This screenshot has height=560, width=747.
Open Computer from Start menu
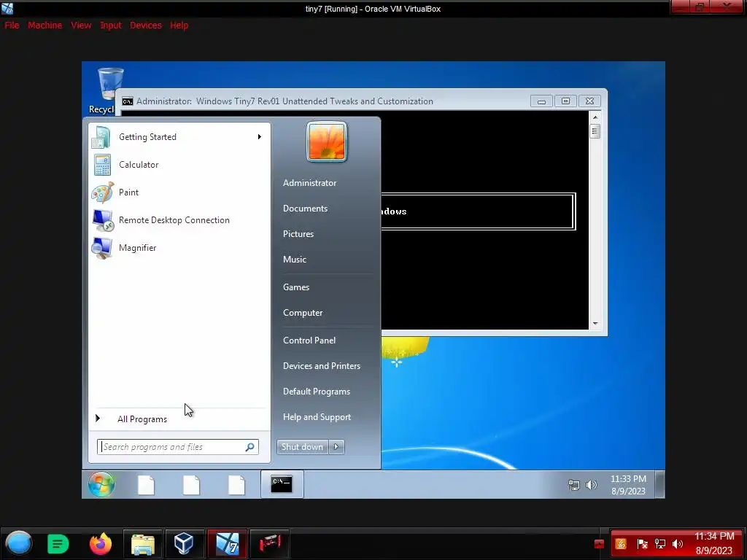(x=303, y=313)
